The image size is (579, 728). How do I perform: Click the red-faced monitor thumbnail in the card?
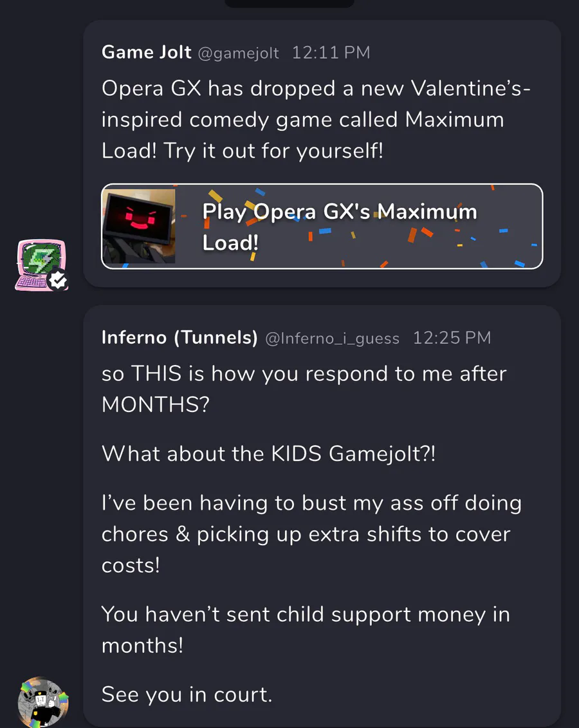click(138, 226)
